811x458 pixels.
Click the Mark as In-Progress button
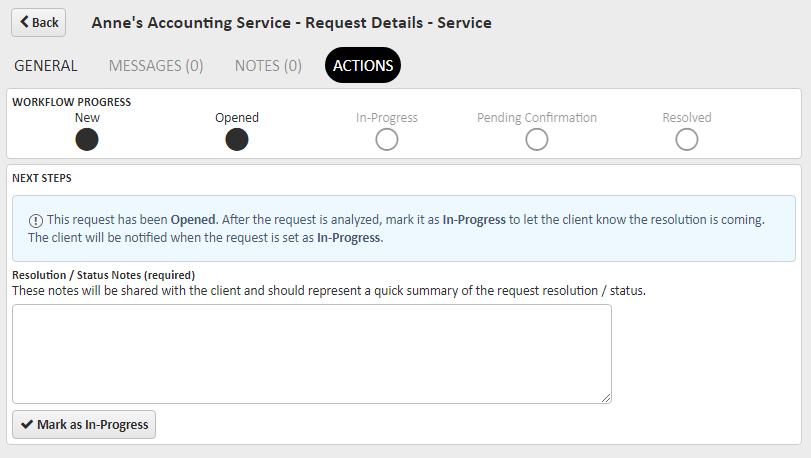84,424
